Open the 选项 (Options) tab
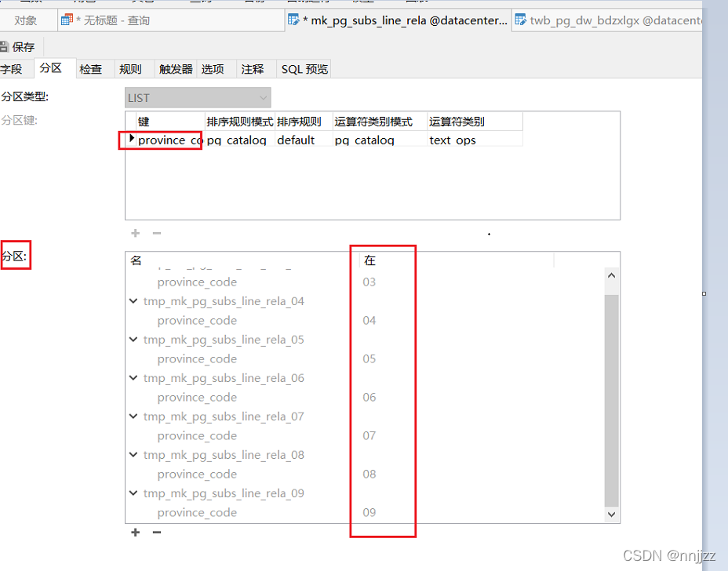 [x=213, y=68]
